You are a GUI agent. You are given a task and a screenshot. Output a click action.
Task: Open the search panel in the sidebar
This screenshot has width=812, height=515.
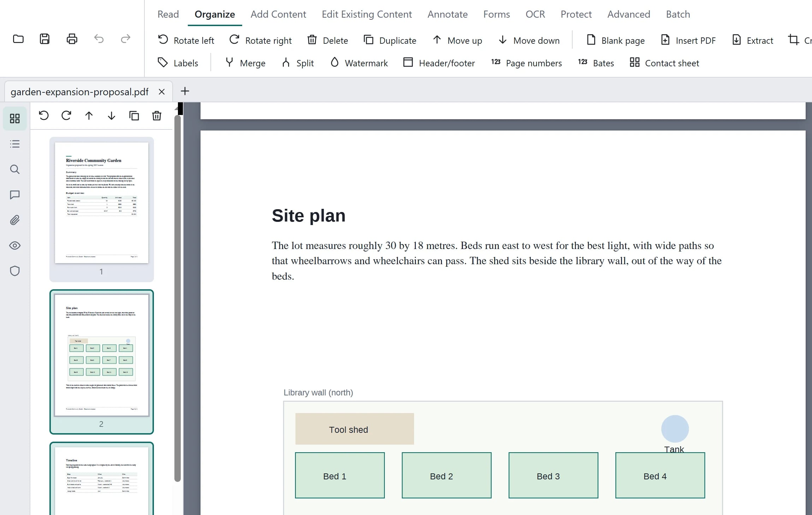[x=15, y=169]
